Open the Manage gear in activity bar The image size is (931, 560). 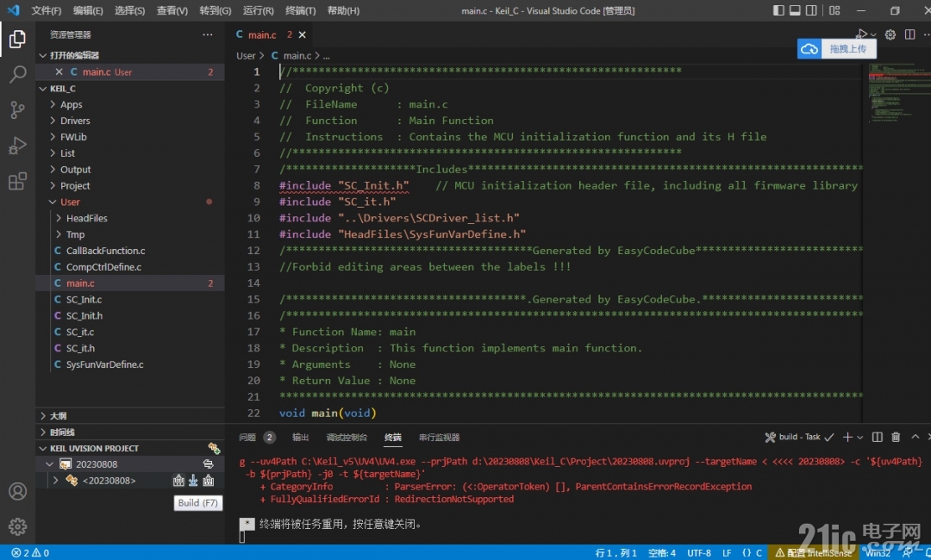[17, 526]
